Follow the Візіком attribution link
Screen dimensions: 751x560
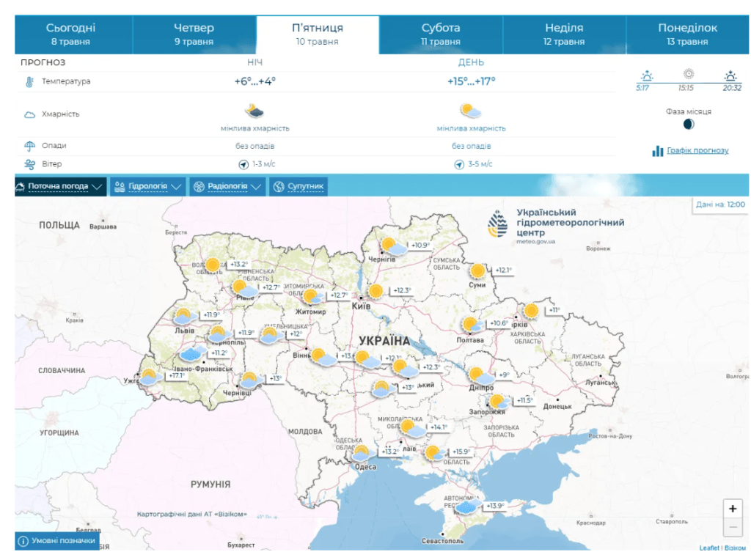pos(735,548)
